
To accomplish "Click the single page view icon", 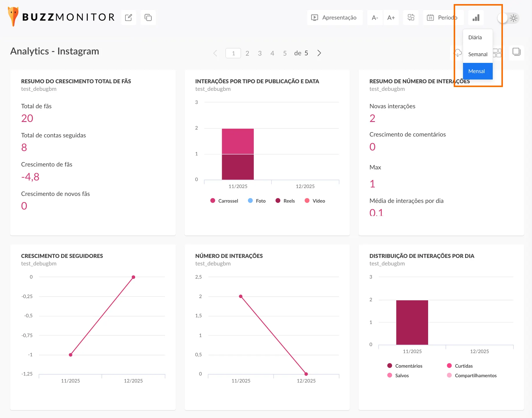I will tap(516, 52).
